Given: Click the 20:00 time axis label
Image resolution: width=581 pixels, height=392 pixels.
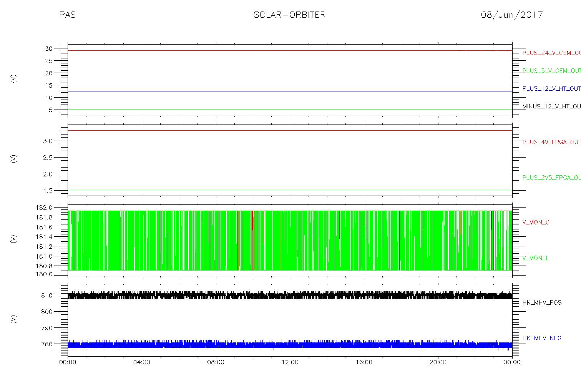Looking at the screenshot, I should (x=438, y=362).
